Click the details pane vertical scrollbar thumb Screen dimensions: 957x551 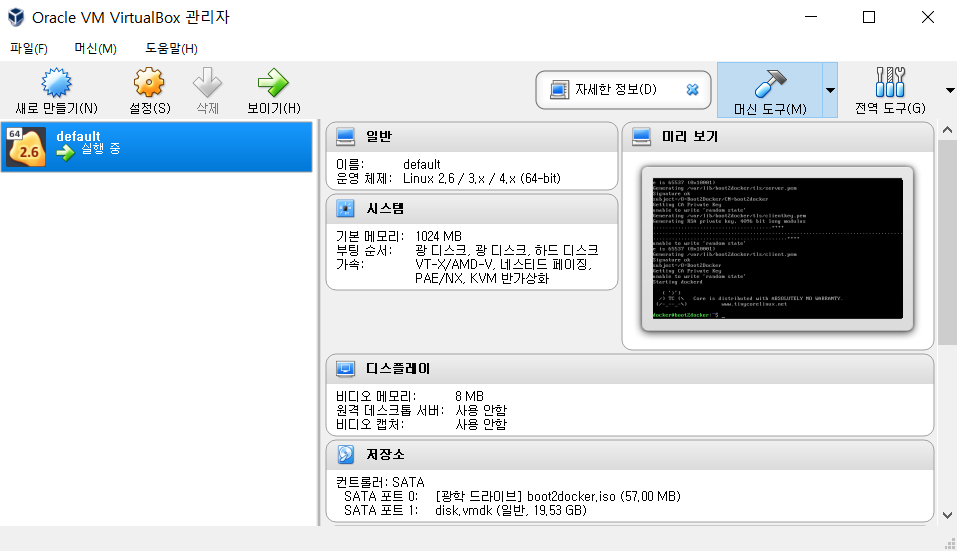coord(947,242)
